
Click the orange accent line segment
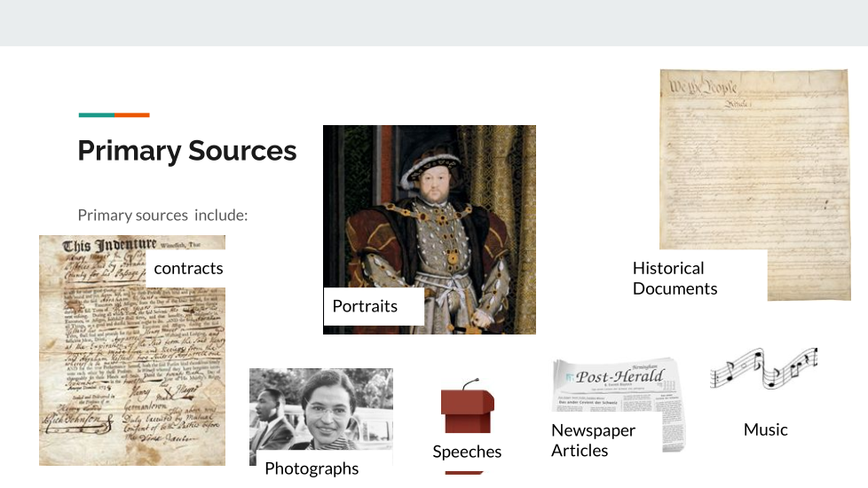[x=132, y=114]
